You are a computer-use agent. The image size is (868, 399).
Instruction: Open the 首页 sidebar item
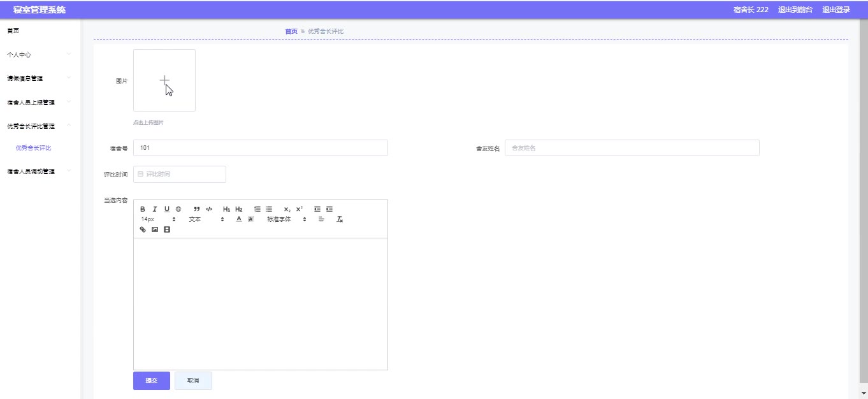click(x=40, y=31)
